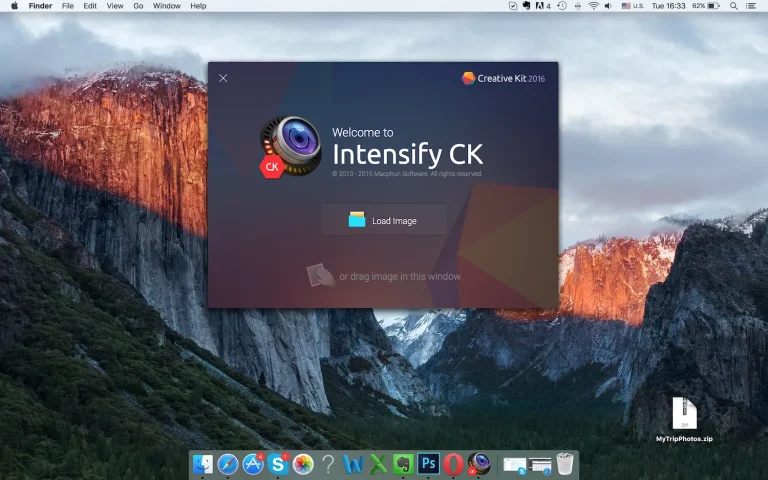Close the Intensify CK welcome window
The image size is (768, 480).
click(x=223, y=78)
